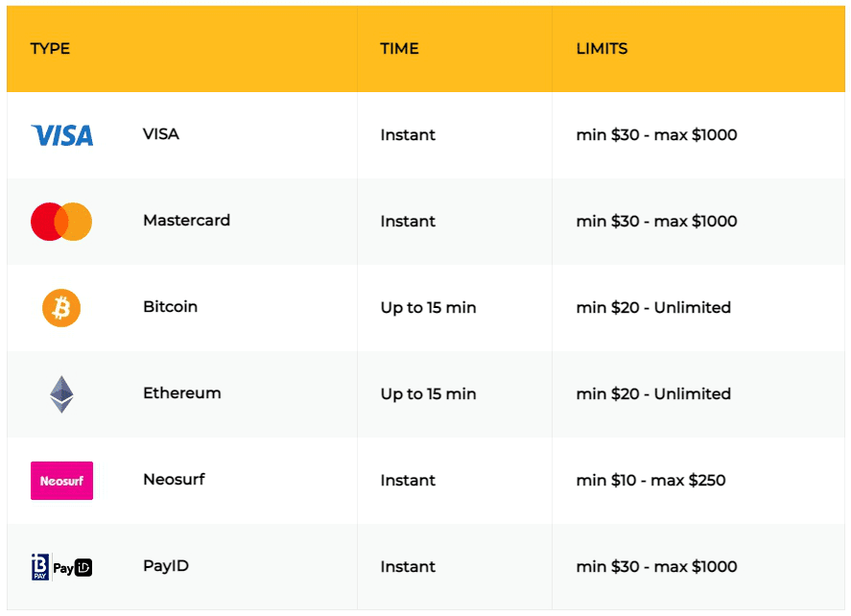Click the PayID logo icon
851x616 pixels.
[61, 567]
